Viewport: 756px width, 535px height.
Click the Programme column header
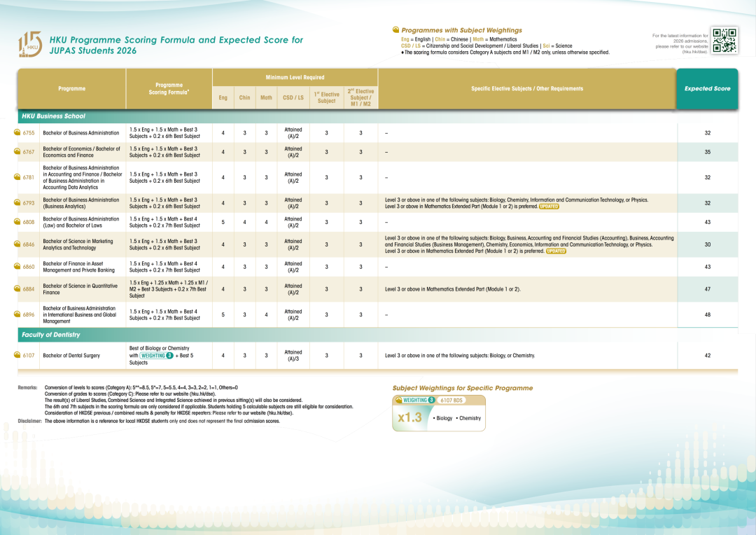click(x=72, y=89)
